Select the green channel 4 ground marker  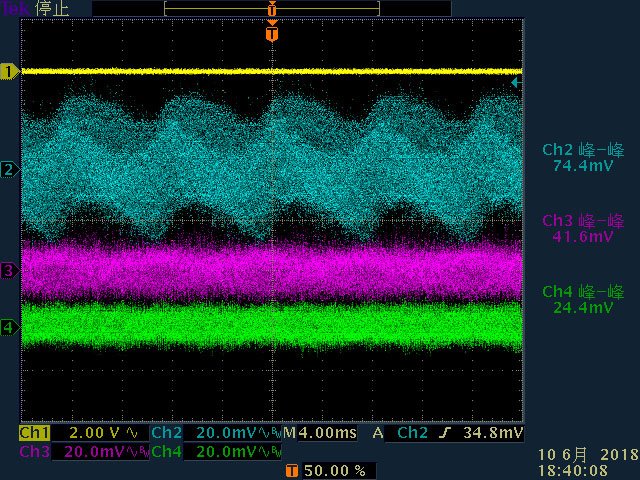pyautogui.click(x=10, y=327)
